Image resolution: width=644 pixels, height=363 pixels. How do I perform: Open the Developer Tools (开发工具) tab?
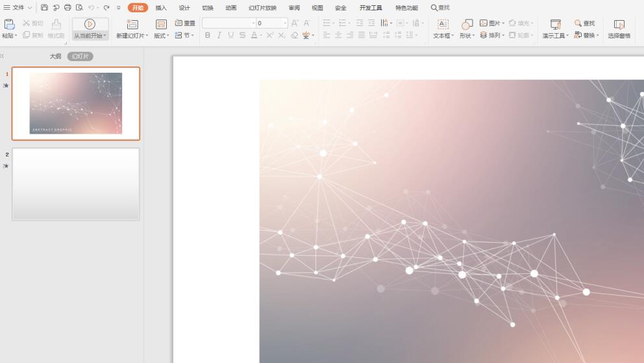371,8
